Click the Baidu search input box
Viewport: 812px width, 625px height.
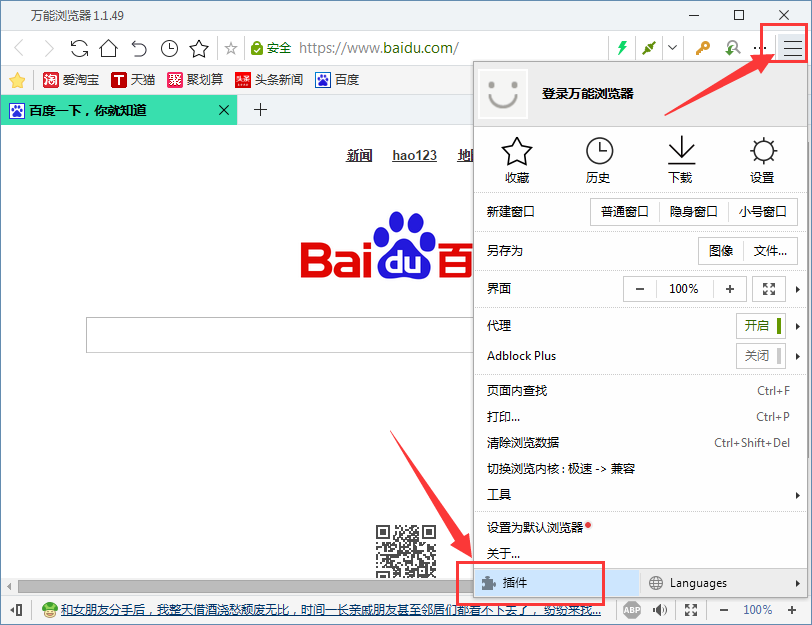point(280,335)
